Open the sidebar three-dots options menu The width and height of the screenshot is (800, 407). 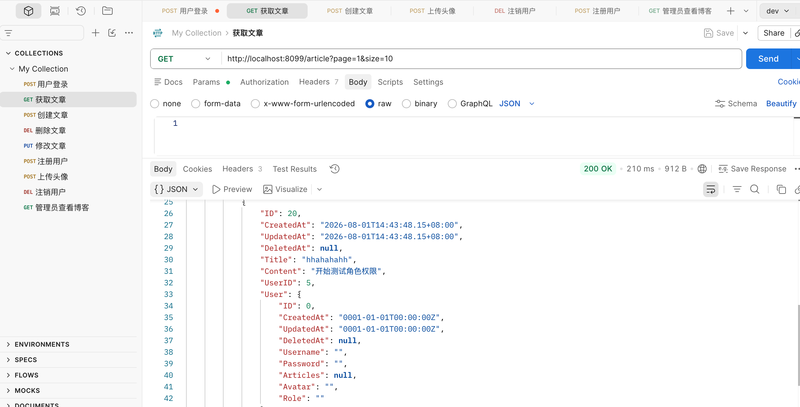coord(129,33)
